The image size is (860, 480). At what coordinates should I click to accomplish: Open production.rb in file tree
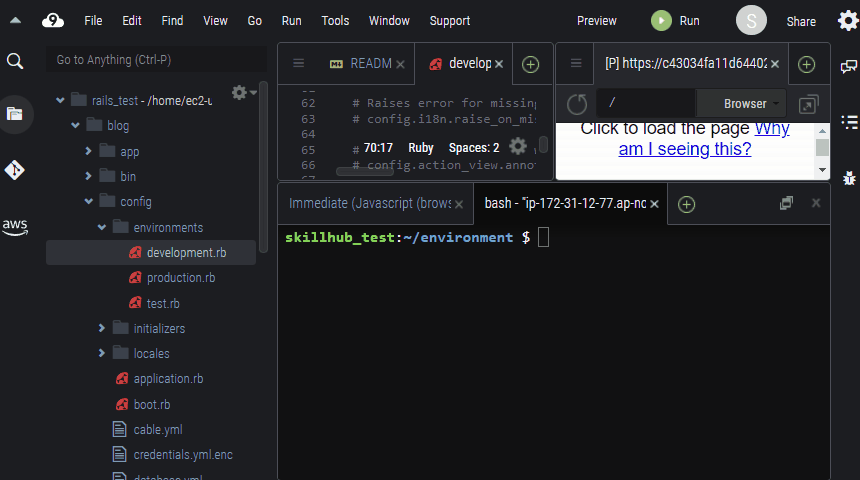pyautogui.click(x=181, y=278)
